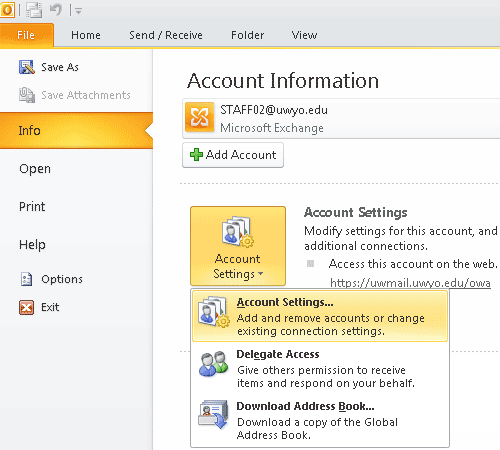Open the https://uwmail.uwyo.edu/owa link
This screenshot has height=450, width=500.
point(410,283)
